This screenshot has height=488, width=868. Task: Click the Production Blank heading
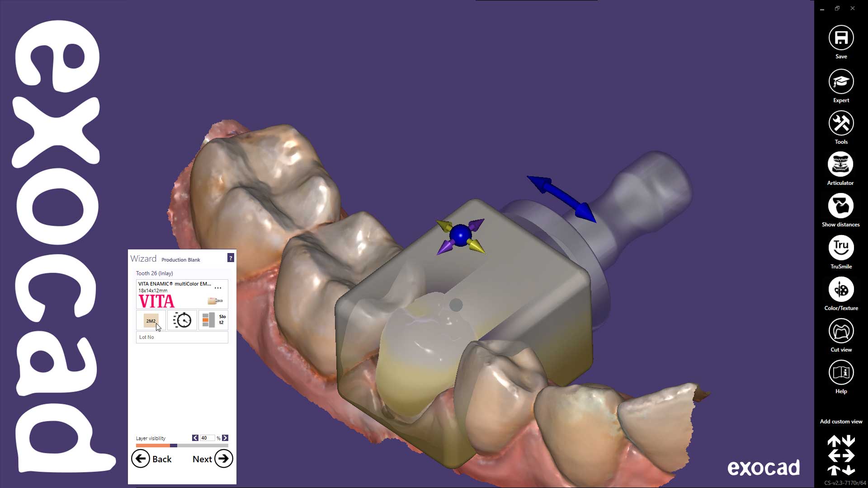click(181, 260)
